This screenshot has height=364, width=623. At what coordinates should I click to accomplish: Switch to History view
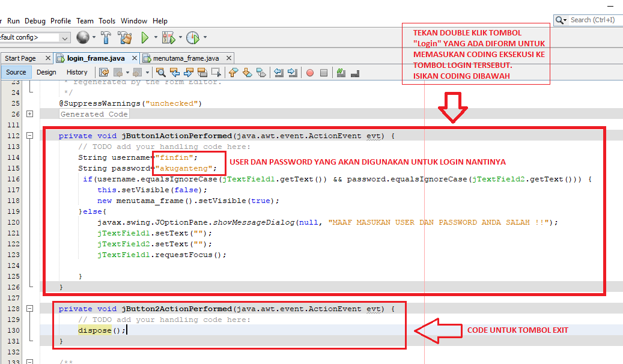coord(77,72)
